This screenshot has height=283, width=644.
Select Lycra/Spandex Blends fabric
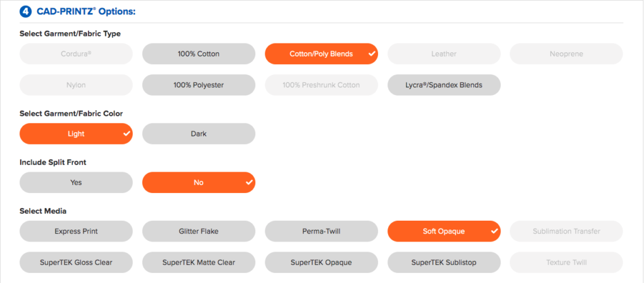pyautogui.click(x=444, y=85)
